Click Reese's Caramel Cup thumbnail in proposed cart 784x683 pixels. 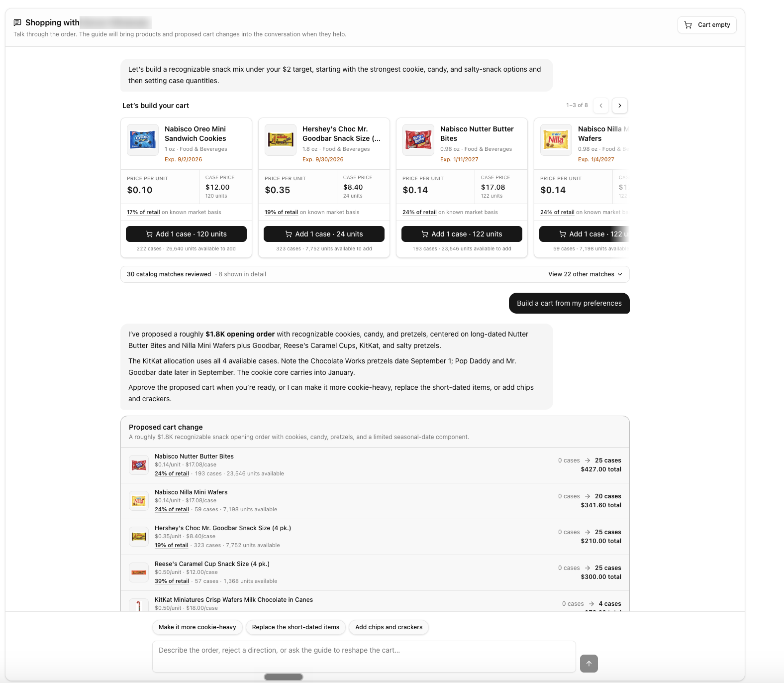tap(139, 572)
